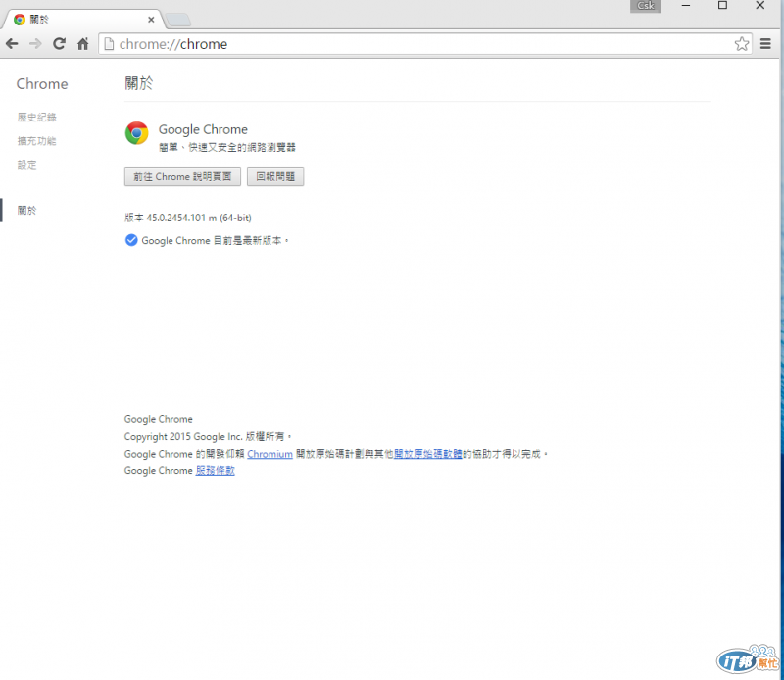Image resolution: width=784 pixels, height=680 pixels.
Task: Click the 回報問題 button
Action: click(275, 177)
